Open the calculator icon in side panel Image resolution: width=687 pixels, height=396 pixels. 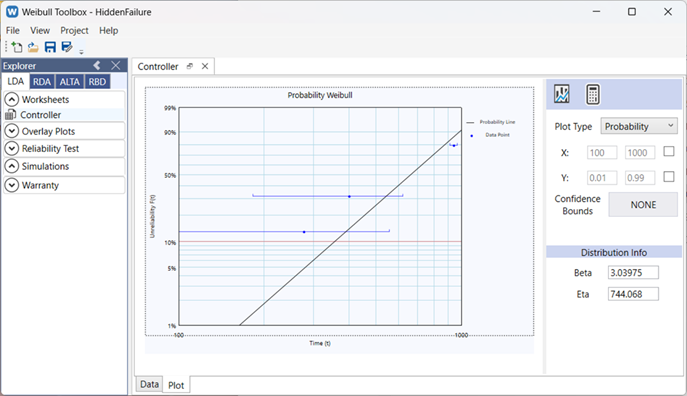point(592,94)
